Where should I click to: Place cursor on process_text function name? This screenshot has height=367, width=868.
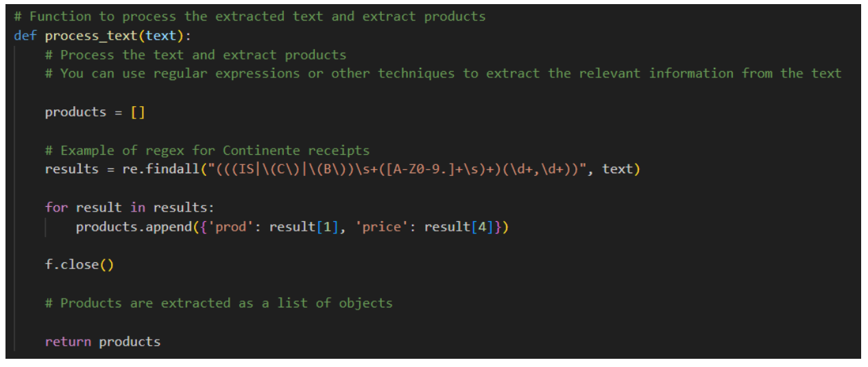pos(91,36)
